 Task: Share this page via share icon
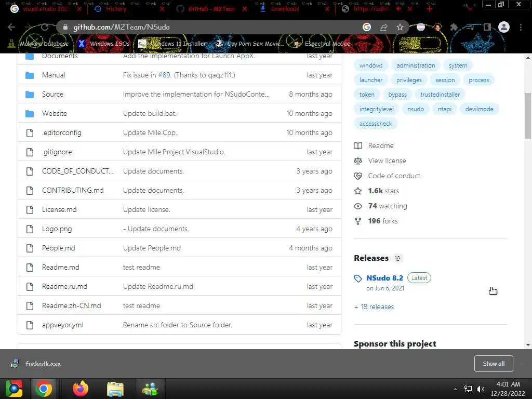coord(383,27)
